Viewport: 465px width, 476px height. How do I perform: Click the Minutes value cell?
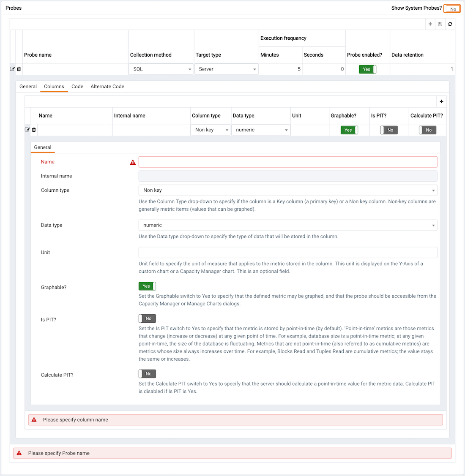click(x=280, y=69)
